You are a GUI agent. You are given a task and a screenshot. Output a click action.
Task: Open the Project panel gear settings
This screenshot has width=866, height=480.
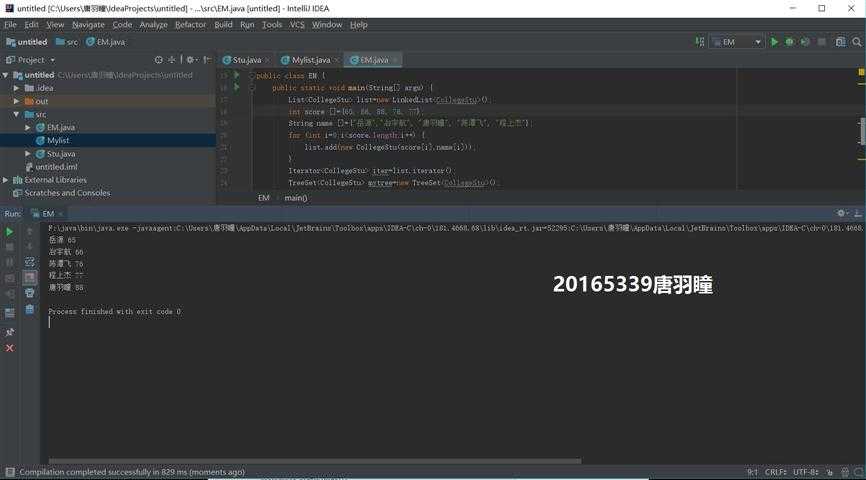[x=191, y=60]
